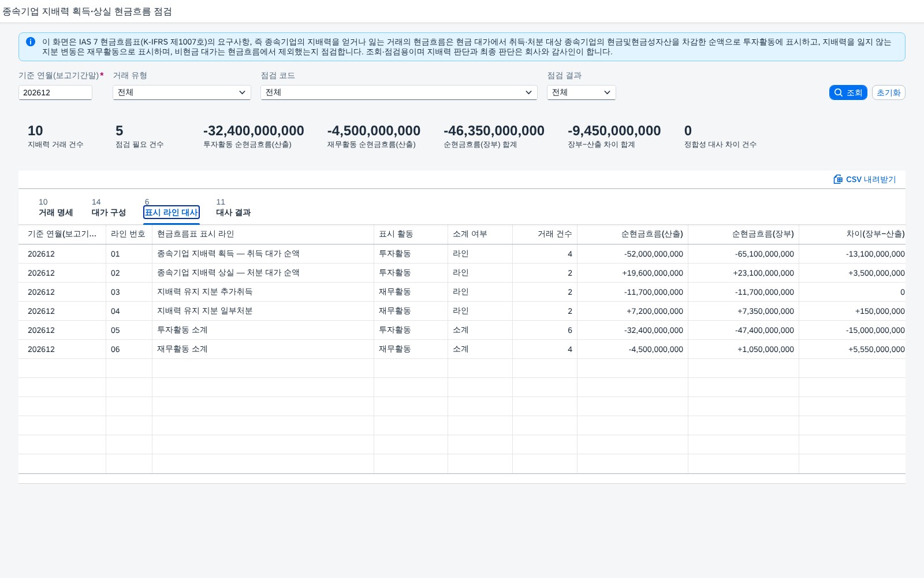Select the 지배력 유지 지분 추가취득 row

462,292
